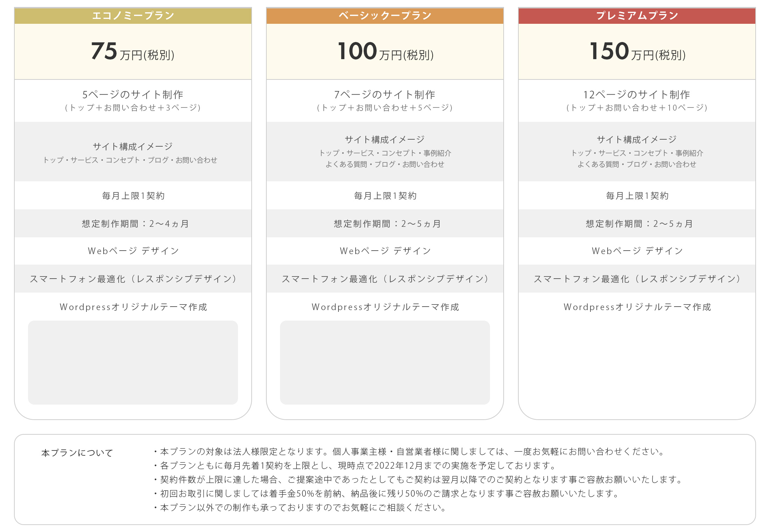Click Premium plan's 想定制作期間:2〜5ヵ月
Screen dimensions: 770x532
click(x=639, y=224)
